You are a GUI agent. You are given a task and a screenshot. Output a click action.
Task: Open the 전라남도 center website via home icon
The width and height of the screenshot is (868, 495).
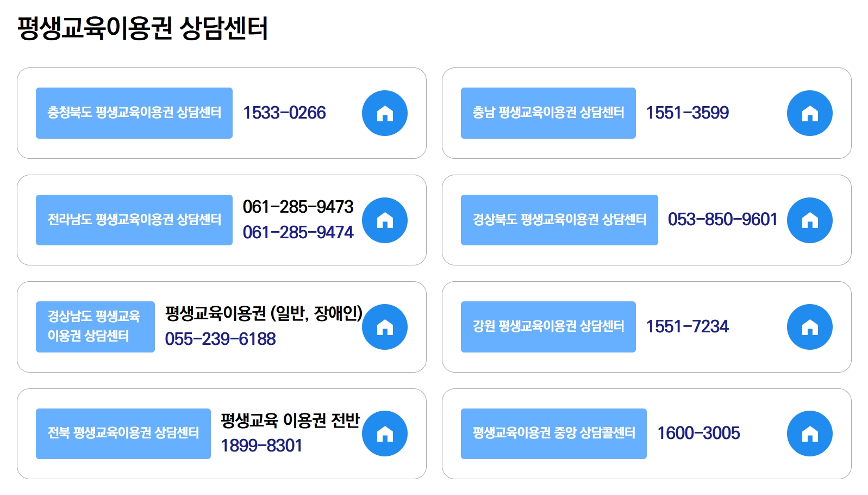click(x=384, y=220)
